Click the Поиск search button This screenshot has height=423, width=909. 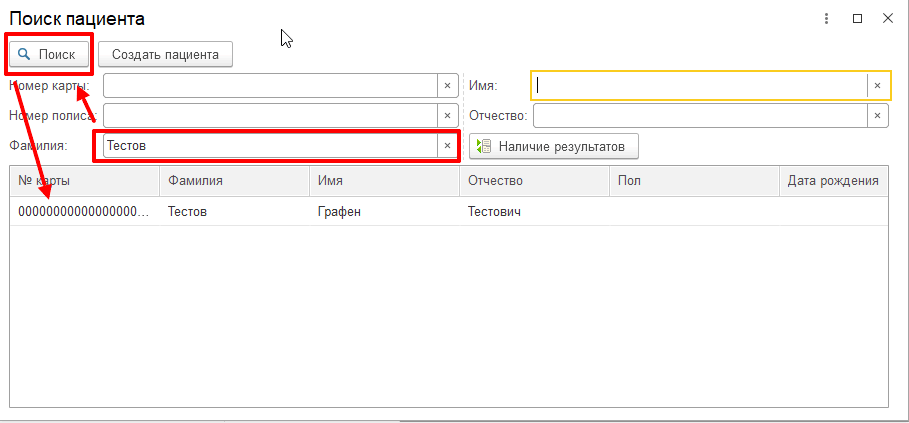pos(48,54)
